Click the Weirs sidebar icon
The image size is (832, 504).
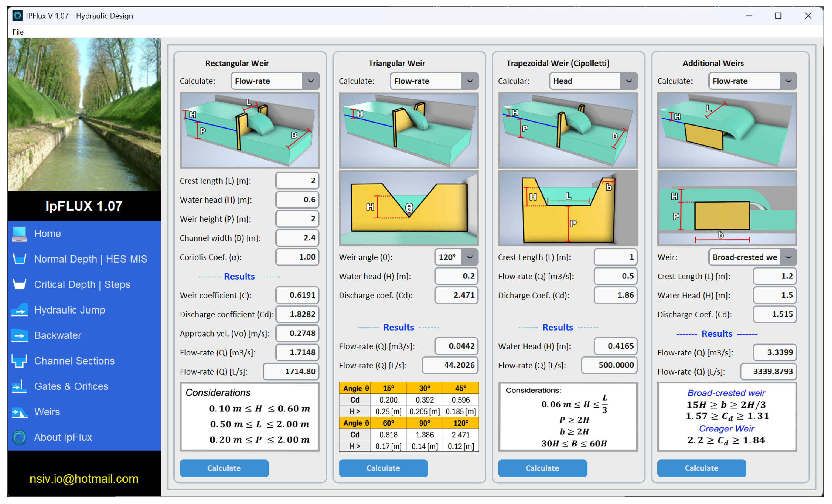pyautogui.click(x=19, y=412)
